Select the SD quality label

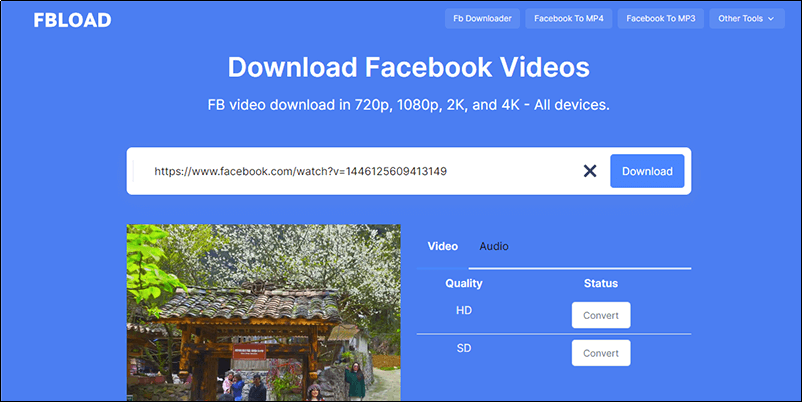tap(464, 349)
